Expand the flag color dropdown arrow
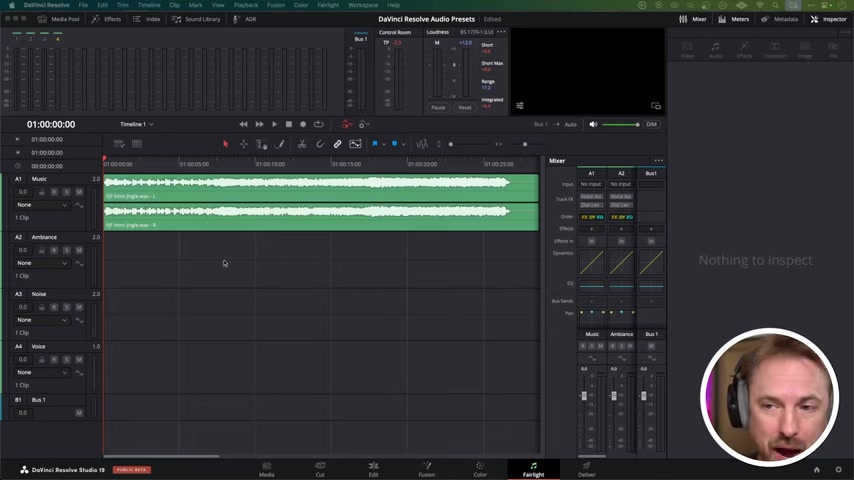The image size is (854, 480). [384, 144]
